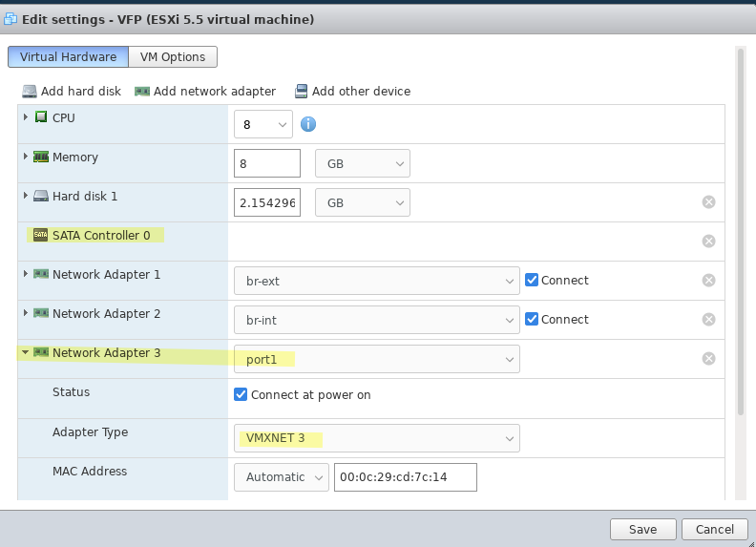Screen dimensions: 756x547
Task: Click the Edit settings window title icon
Action: 10,19
